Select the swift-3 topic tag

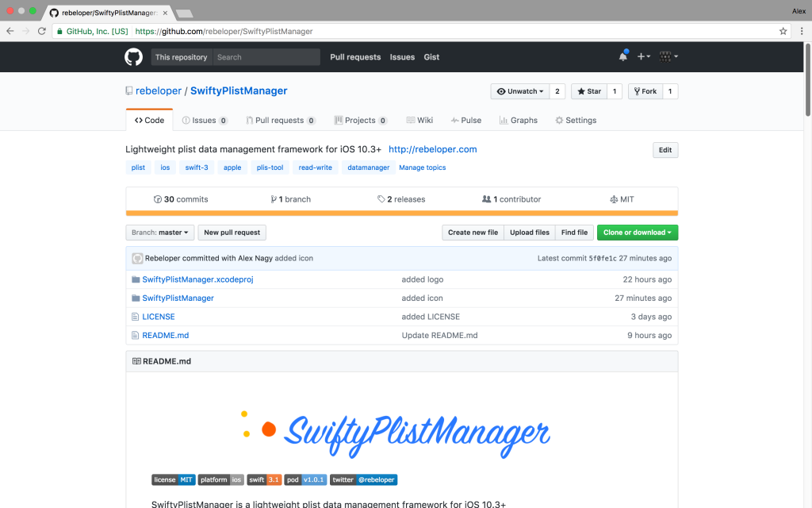[197, 167]
